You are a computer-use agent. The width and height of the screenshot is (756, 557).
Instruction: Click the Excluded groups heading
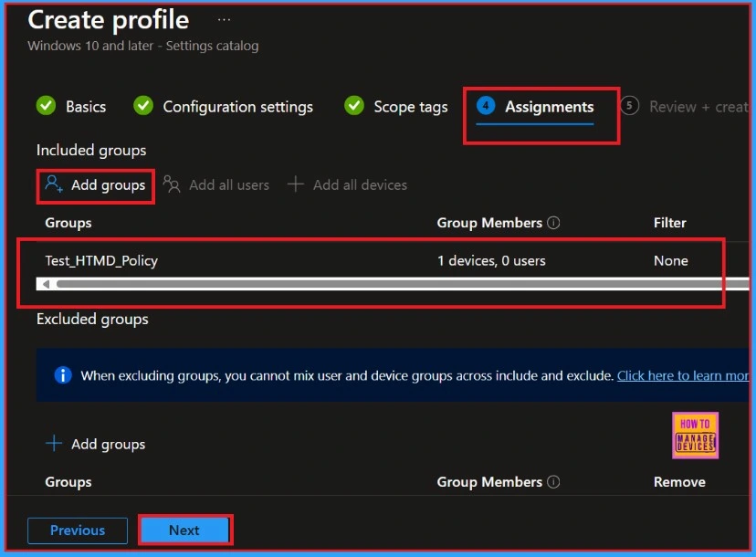point(92,320)
